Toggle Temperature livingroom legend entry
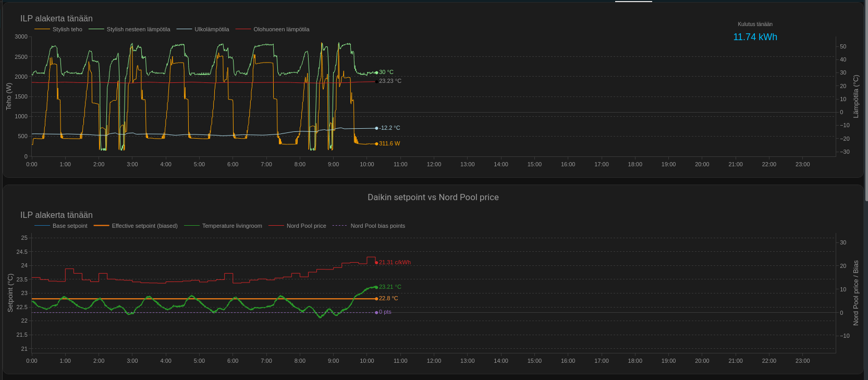 pos(232,226)
